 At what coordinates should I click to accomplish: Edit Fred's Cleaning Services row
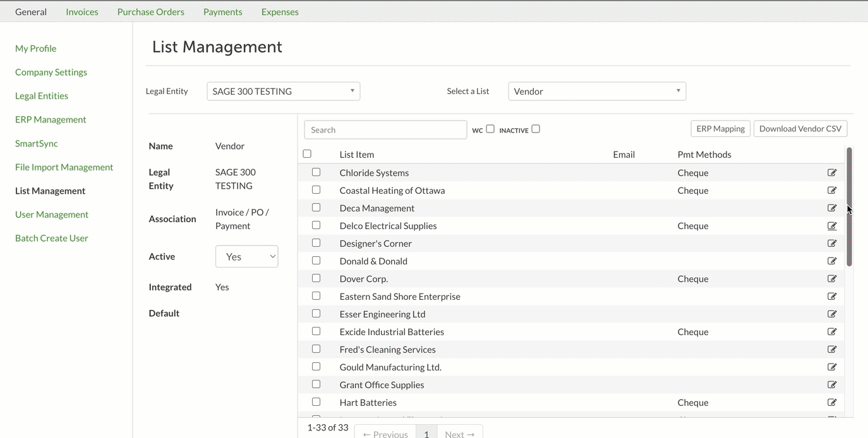tap(832, 349)
